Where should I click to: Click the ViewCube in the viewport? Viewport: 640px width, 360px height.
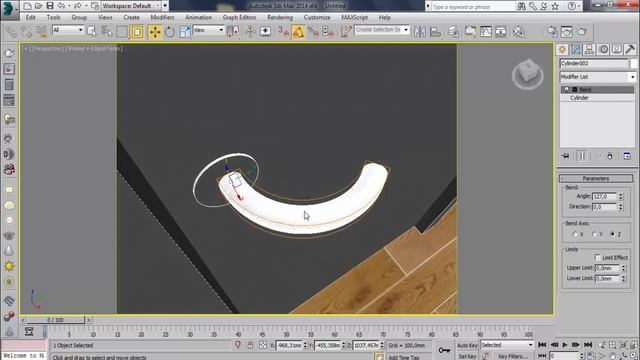tap(527, 74)
